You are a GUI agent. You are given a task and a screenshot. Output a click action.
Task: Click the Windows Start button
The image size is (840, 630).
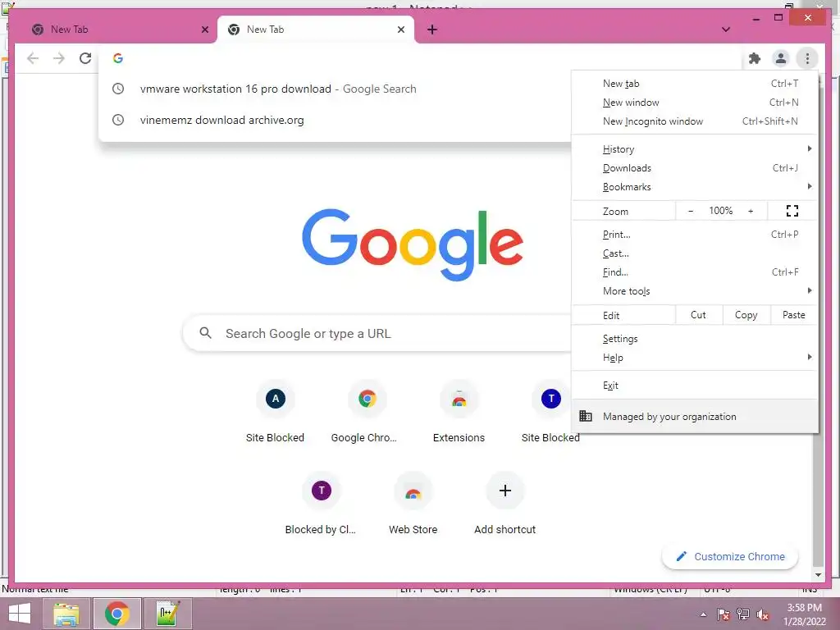tap(20, 614)
